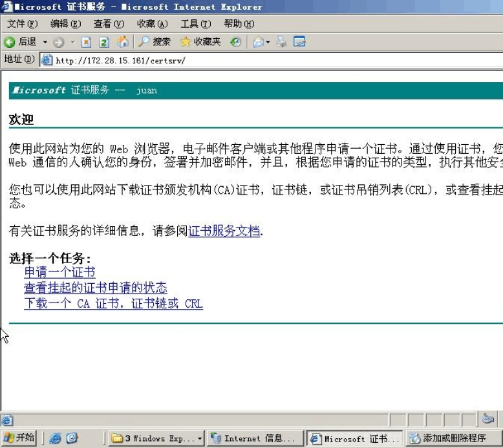
Task: Expand the Back button history dropdown arrow
Action: pos(45,42)
